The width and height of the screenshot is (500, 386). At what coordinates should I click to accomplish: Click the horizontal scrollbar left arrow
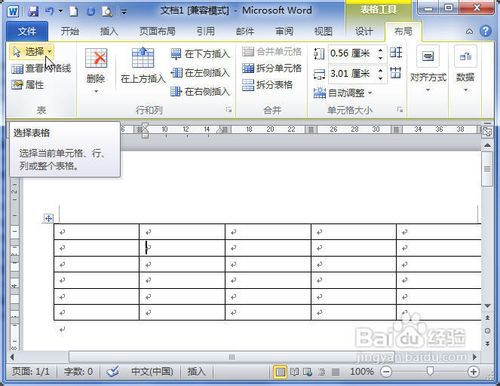tap(12, 357)
